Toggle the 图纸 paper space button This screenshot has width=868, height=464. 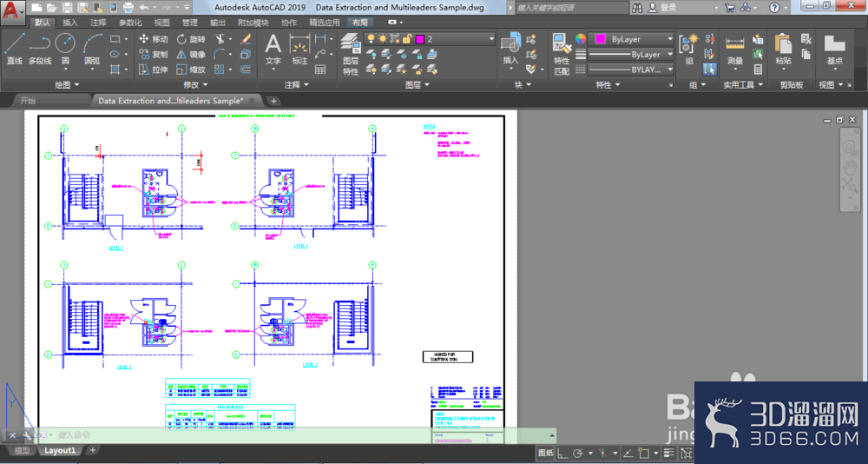click(x=545, y=453)
